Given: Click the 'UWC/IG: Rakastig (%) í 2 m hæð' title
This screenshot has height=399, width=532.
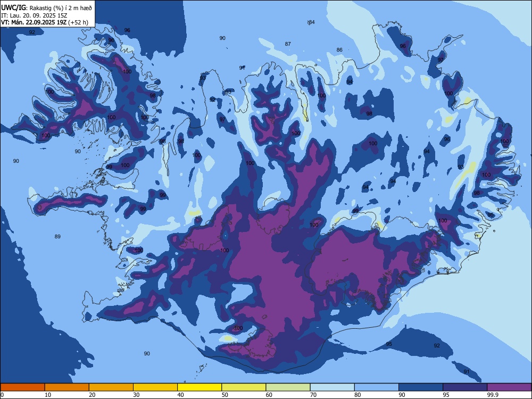Looking at the screenshot, I should (x=46, y=8).
